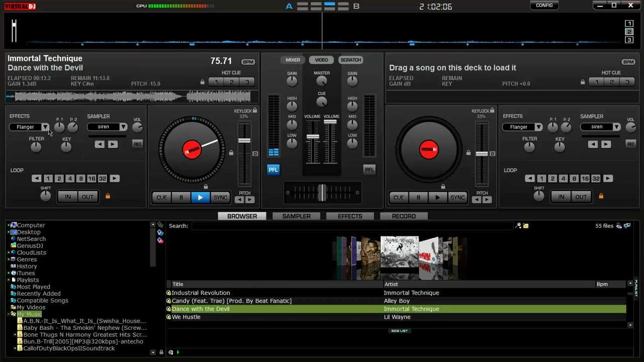Select waveform zoom level 3
Screen dimensions: 644x362
(x=629, y=40)
